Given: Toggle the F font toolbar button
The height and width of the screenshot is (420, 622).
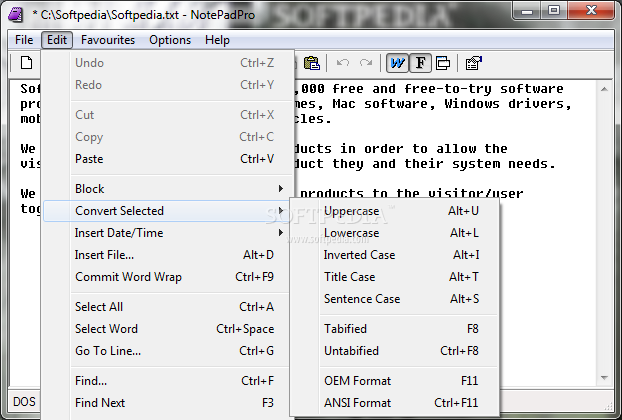Looking at the screenshot, I should coord(420,63).
